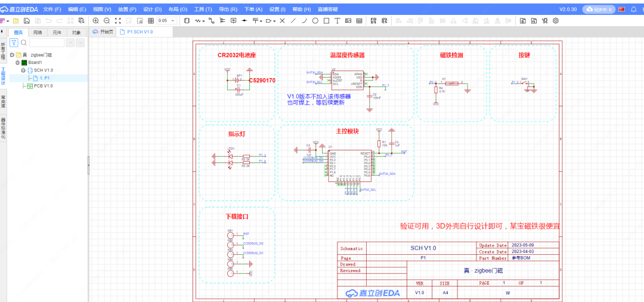Open the BOM folder icon

pyautogui.click(x=523, y=20)
